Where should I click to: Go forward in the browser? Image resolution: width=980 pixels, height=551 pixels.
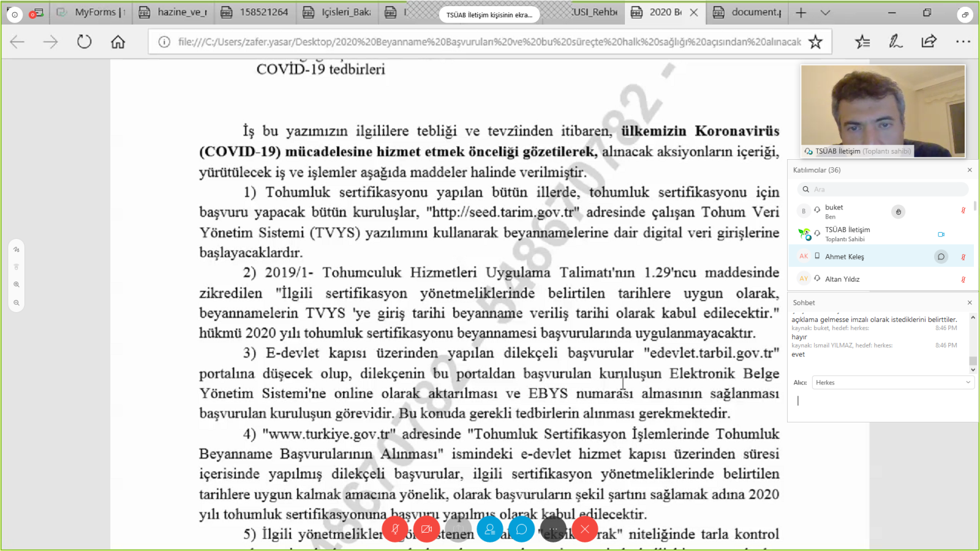pos(51,42)
